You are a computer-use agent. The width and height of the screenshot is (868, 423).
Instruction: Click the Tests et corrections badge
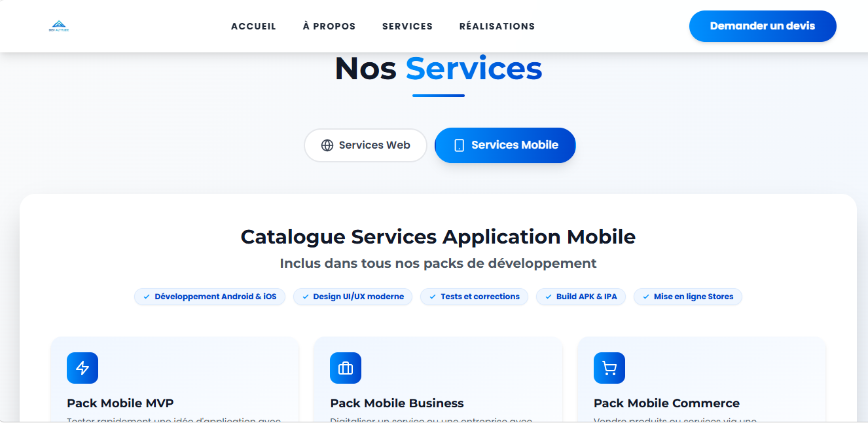(474, 297)
